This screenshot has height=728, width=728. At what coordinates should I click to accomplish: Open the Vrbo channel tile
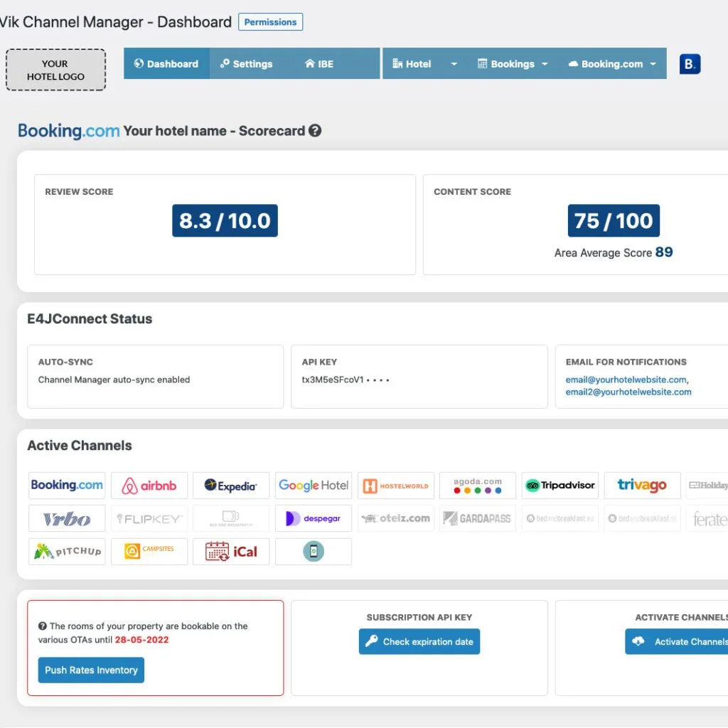click(x=67, y=518)
